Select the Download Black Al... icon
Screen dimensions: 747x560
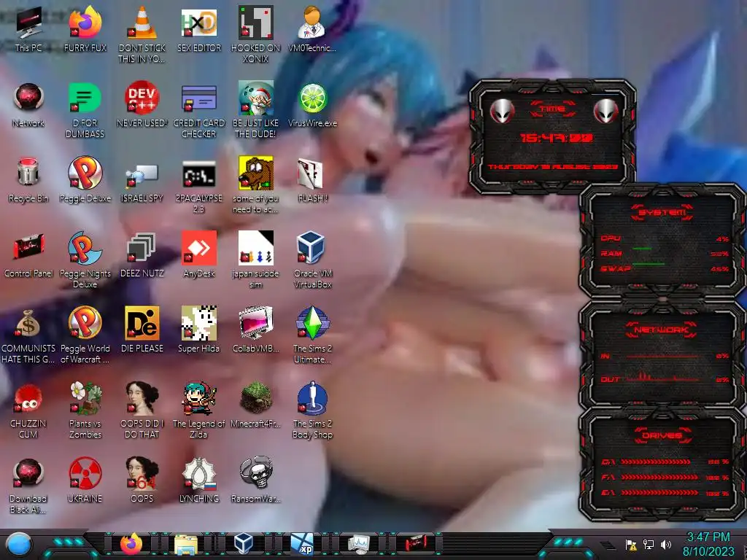coord(28,486)
